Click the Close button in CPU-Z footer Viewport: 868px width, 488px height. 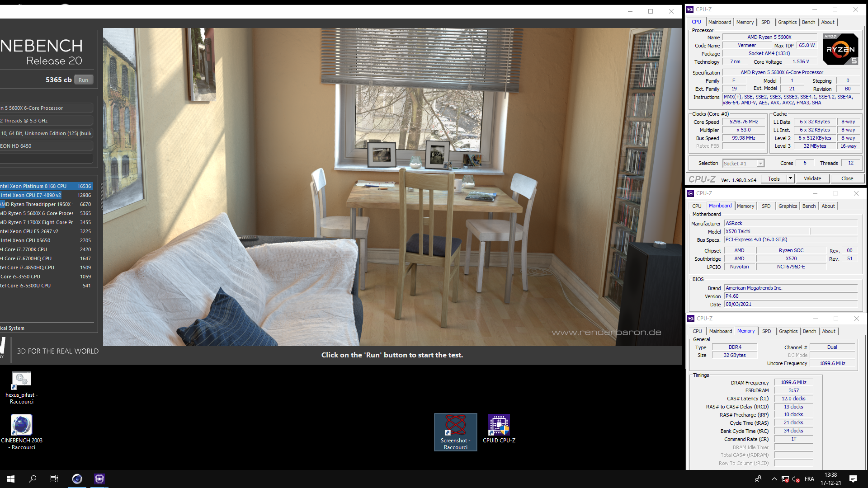[847, 178]
